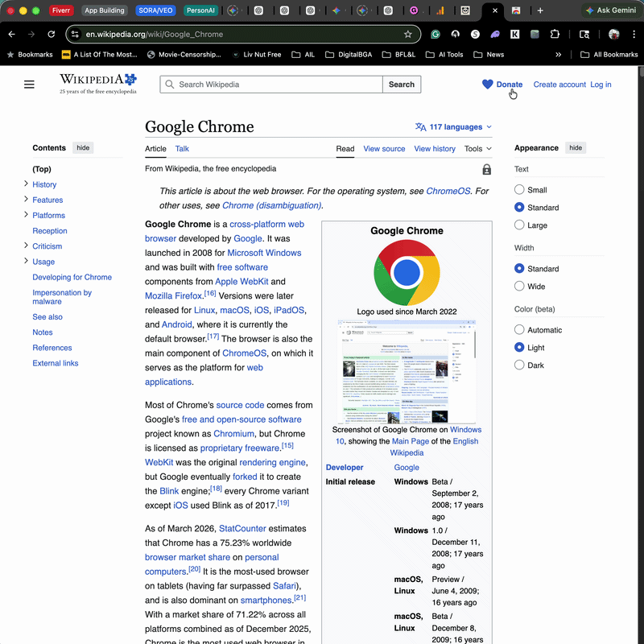The image size is (644, 644).
Task: Close the current tab with the X
Action: pos(495,10)
